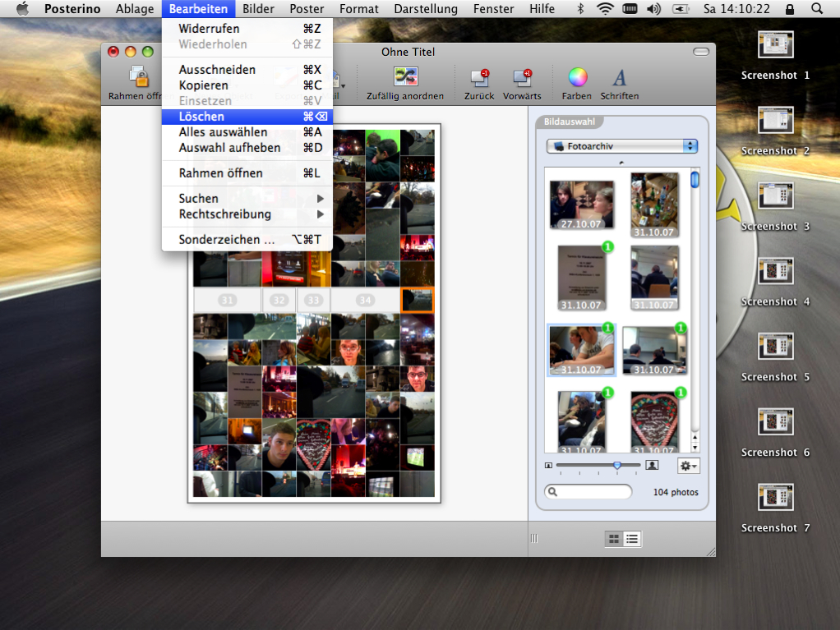The image size is (840, 630).
Task: Select the empty poster frame numbered 33
Action: [x=313, y=301]
